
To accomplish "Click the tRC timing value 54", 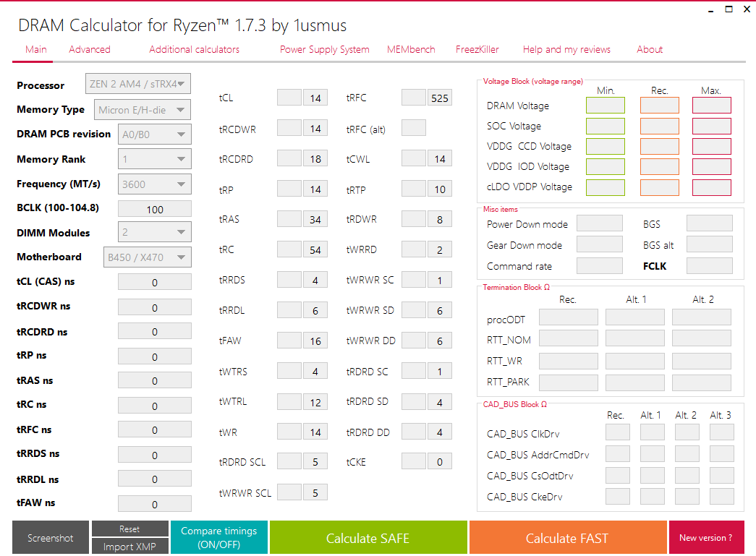I will click(x=315, y=249).
